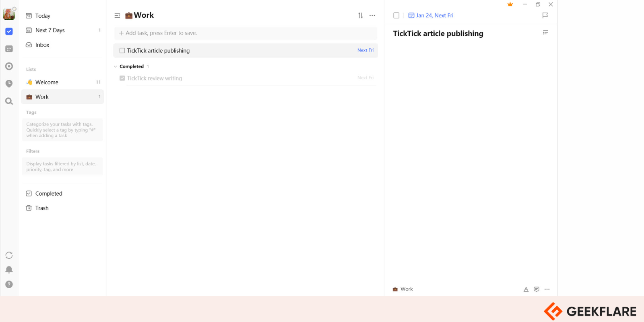Open the task detail ellipsis menu
Screen dimensions: 644x322
click(x=547, y=289)
